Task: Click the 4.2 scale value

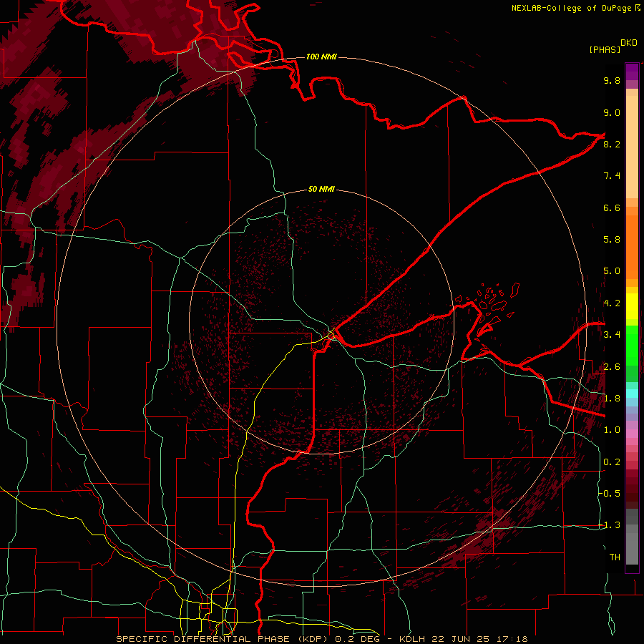Action: coord(612,303)
